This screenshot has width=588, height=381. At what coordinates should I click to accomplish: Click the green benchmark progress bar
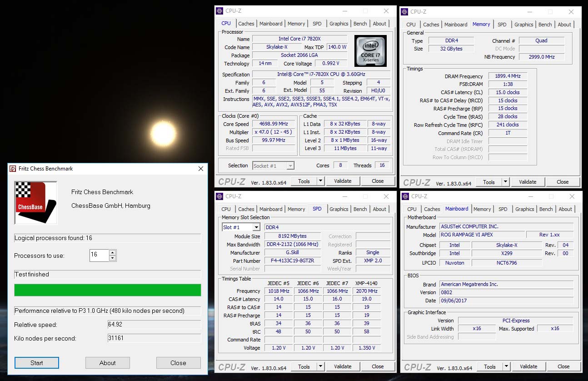click(x=107, y=290)
